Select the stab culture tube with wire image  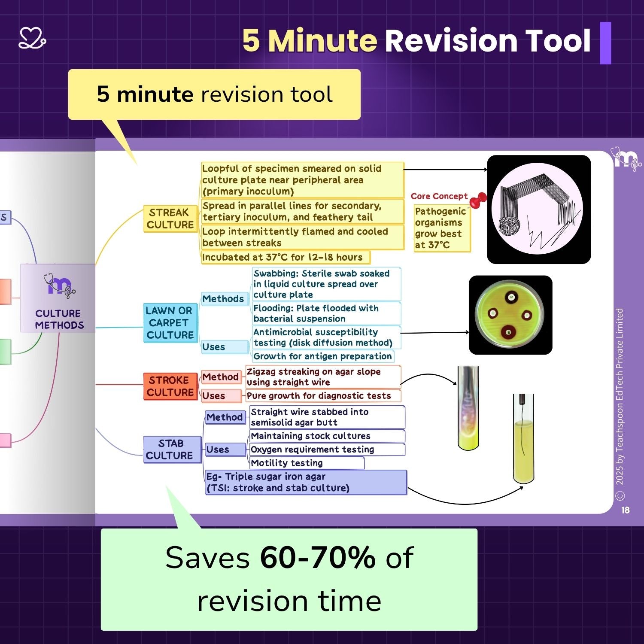(x=523, y=438)
